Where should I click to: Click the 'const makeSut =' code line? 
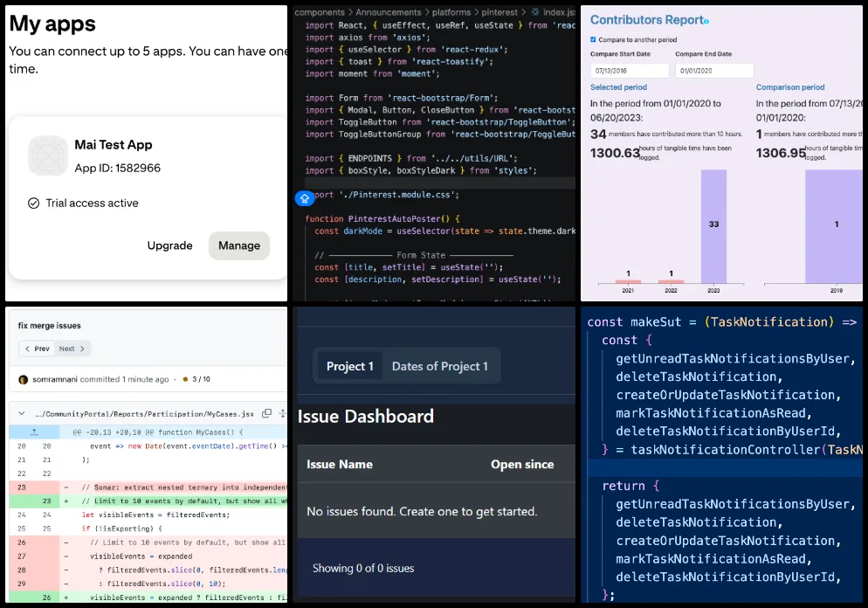(722, 322)
